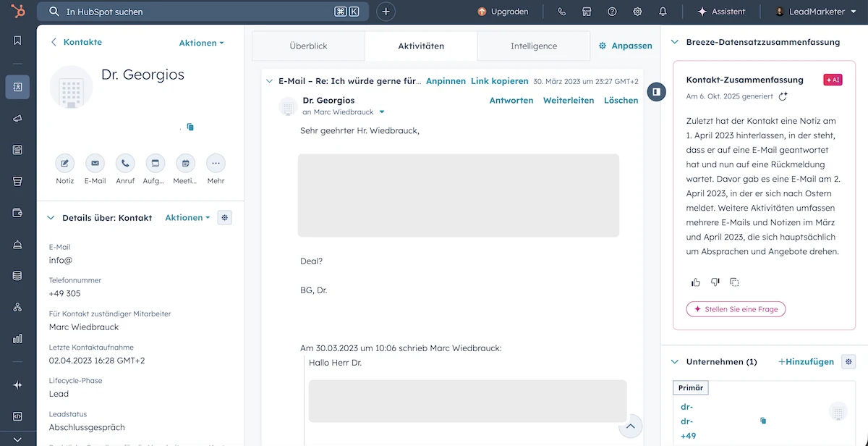Open notifications bell in top bar
Screen dimensions: 868x446
pyautogui.click(x=663, y=12)
